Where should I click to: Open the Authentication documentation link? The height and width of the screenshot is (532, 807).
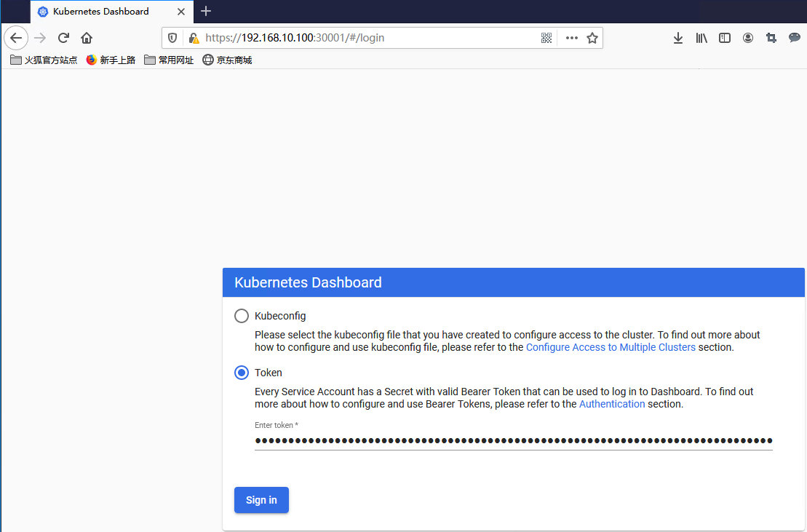(612, 404)
